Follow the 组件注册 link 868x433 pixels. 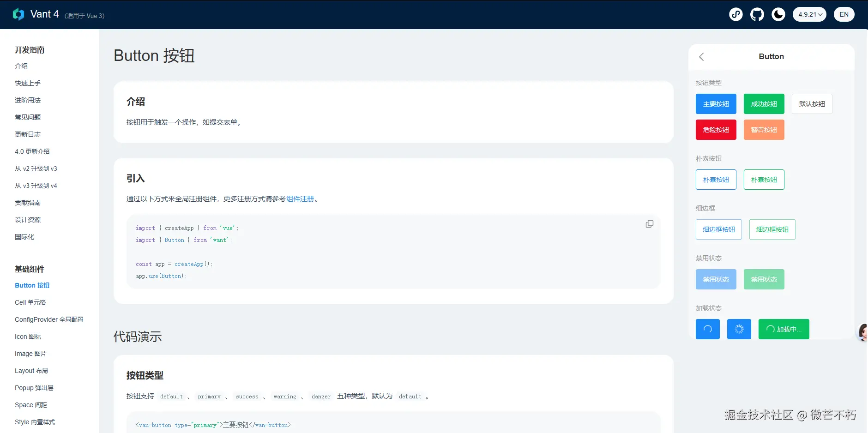point(300,199)
